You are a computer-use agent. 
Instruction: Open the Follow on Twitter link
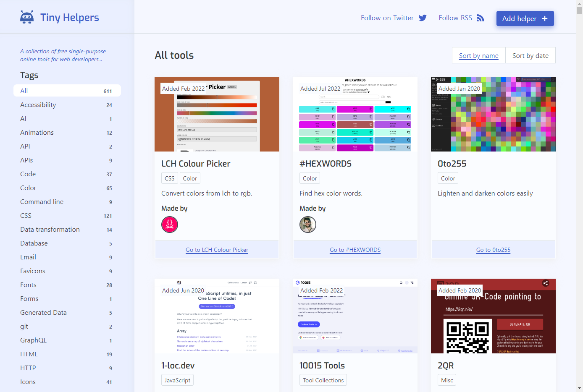[x=394, y=18]
